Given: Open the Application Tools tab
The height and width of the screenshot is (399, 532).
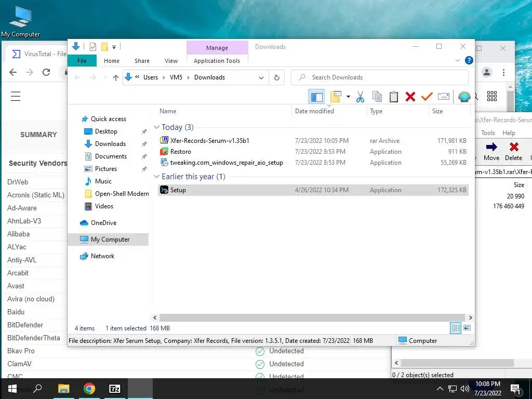Looking at the screenshot, I should coord(217,61).
